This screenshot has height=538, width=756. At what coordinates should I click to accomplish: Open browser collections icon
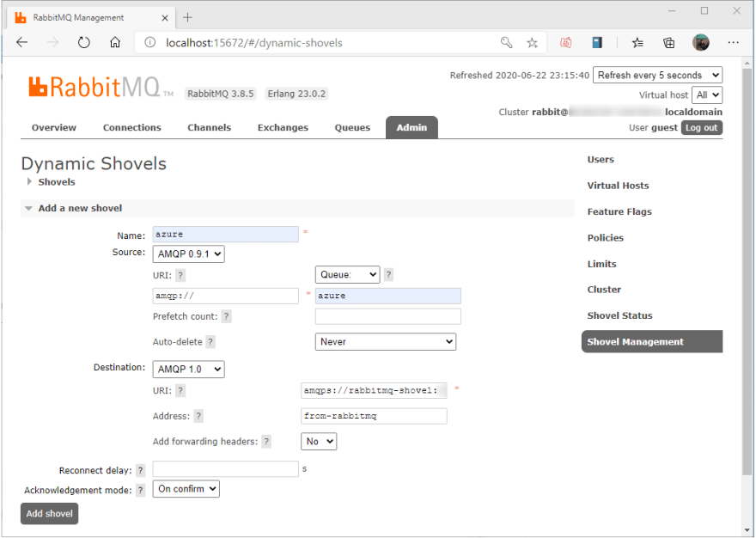(x=668, y=43)
